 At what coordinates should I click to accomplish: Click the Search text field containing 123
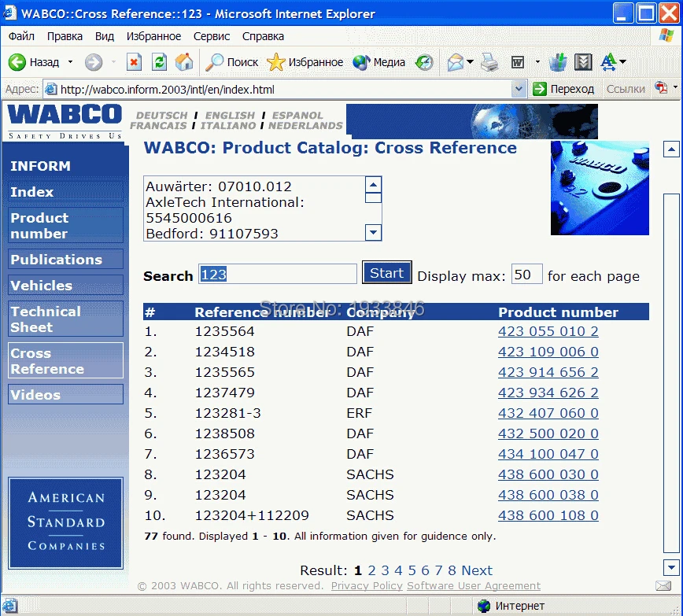(278, 274)
